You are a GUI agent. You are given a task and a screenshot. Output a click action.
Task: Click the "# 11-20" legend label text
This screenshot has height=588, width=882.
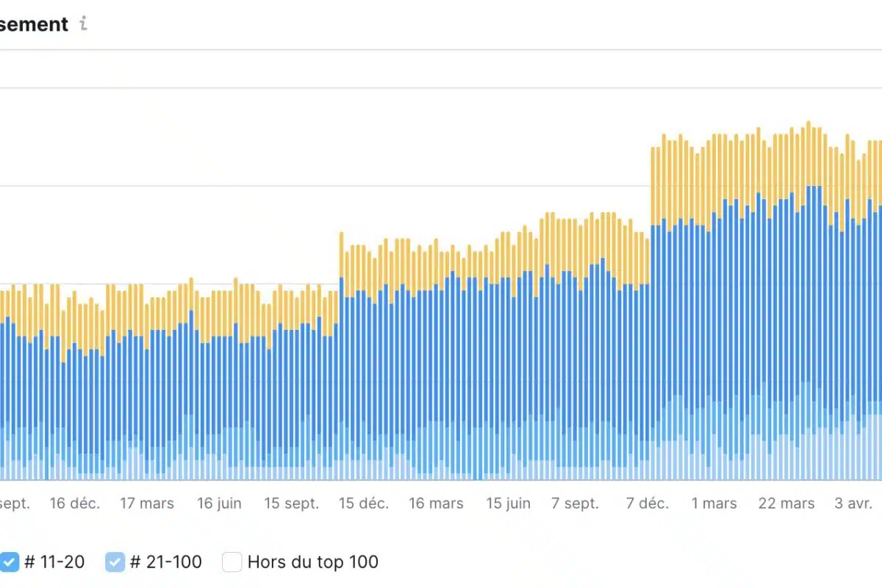(54, 562)
